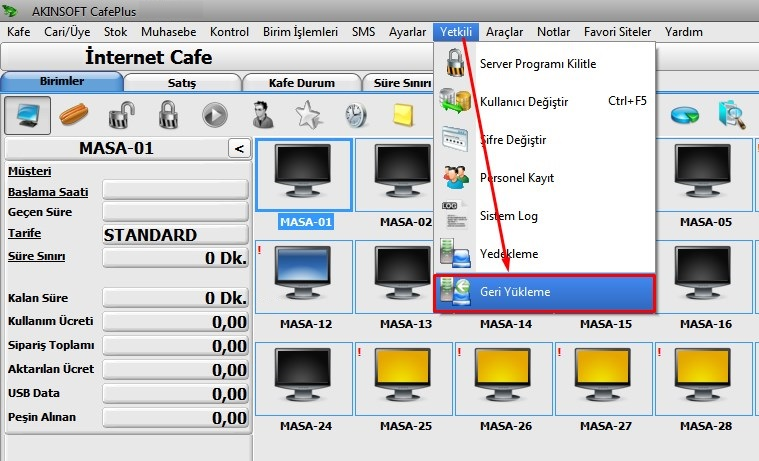This screenshot has height=461, width=759.
Task: Open the Favori Siteler menu
Action: 617,32
